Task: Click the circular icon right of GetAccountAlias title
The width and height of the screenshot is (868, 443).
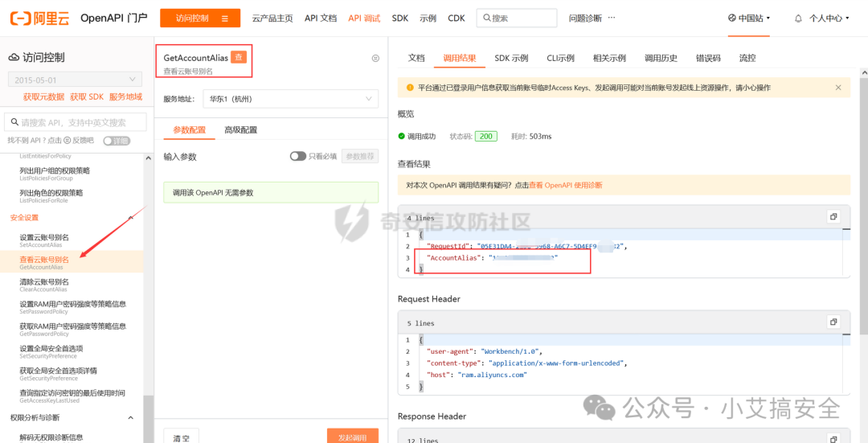Action: click(x=375, y=58)
